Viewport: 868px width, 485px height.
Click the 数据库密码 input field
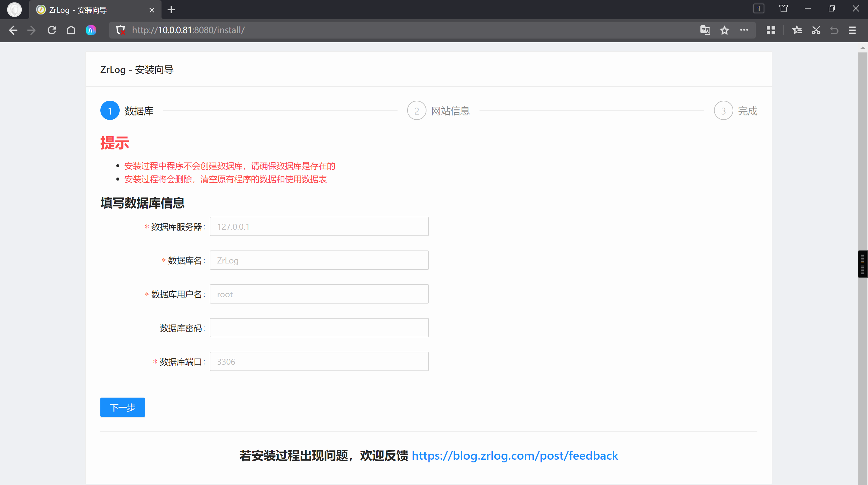319,328
